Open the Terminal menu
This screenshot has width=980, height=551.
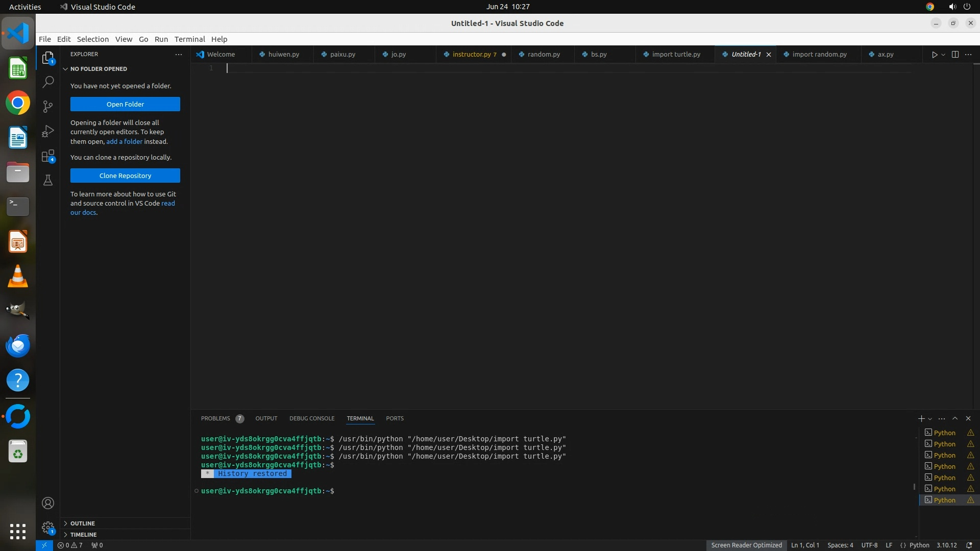click(x=189, y=39)
